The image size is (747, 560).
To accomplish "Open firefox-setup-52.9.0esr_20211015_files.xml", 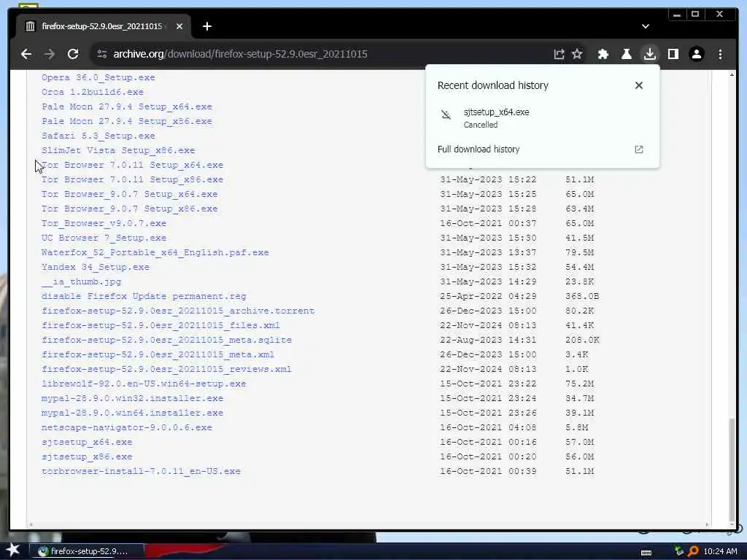I will 161,325.
